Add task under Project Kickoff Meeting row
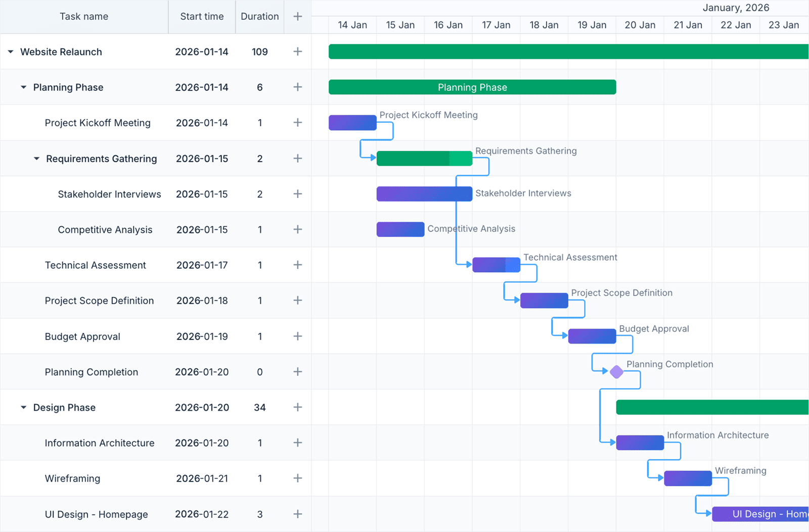The width and height of the screenshot is (809, 532). pyautogui.click(x=298, y=123)
